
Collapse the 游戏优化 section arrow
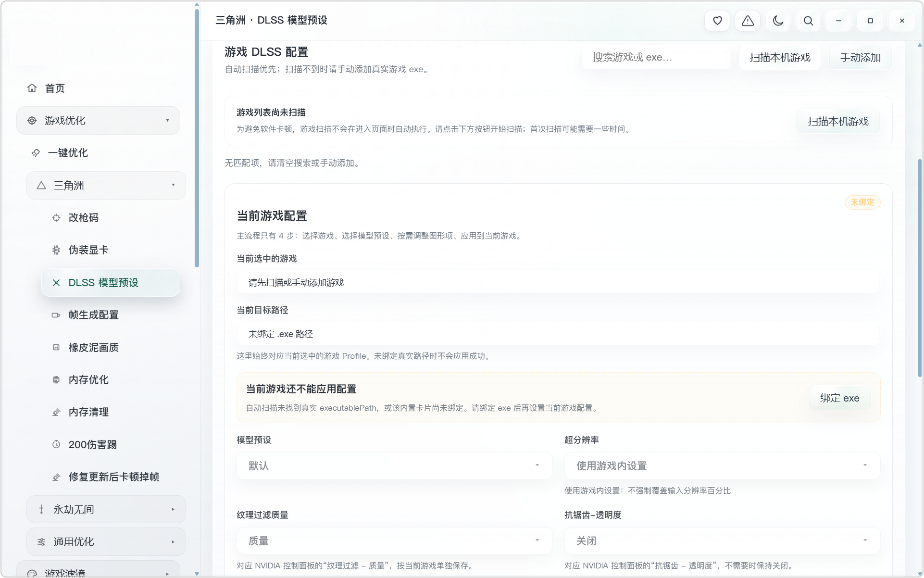click(167, 121)
